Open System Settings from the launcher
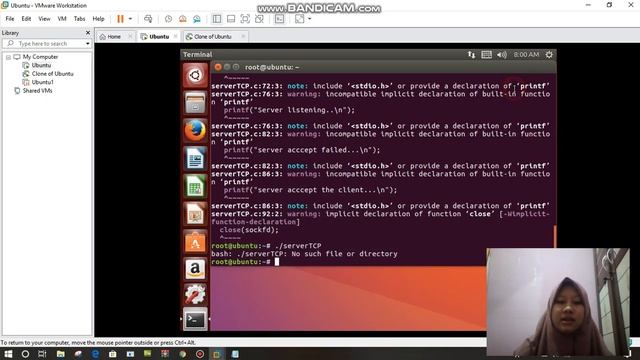Viewport: 640px width, 360px height. pyautogui.click(x=195, y=294)
